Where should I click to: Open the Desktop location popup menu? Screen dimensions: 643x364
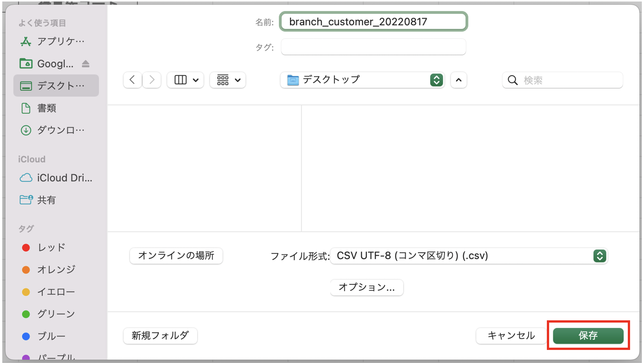tap(362, 80)
